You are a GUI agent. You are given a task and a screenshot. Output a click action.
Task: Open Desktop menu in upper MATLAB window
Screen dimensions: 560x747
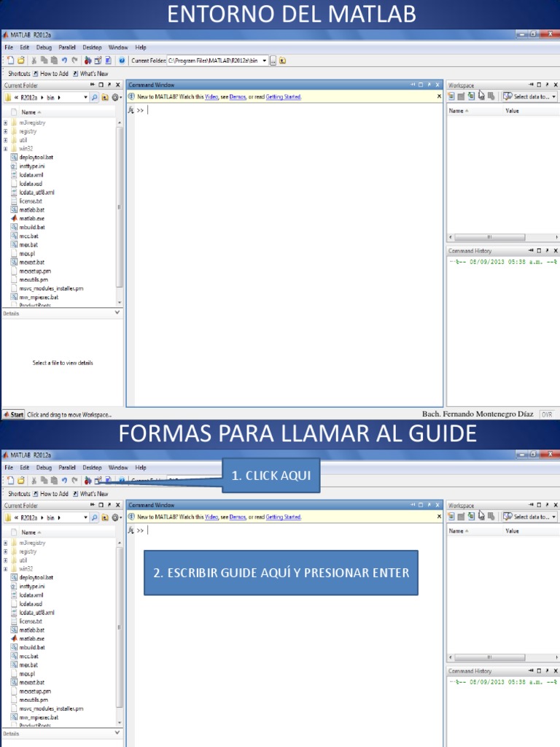point(92,47)
